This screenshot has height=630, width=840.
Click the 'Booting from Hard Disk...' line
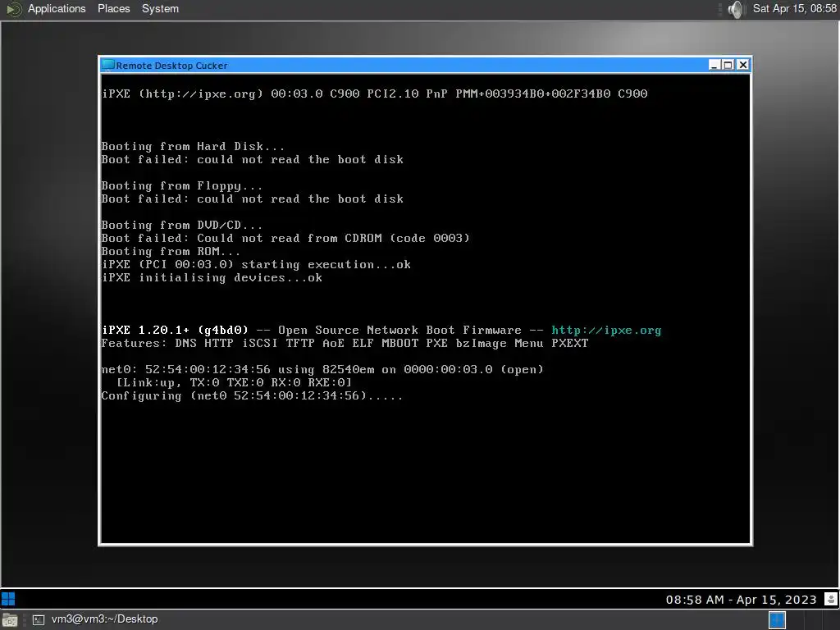[x=193, y=146]
